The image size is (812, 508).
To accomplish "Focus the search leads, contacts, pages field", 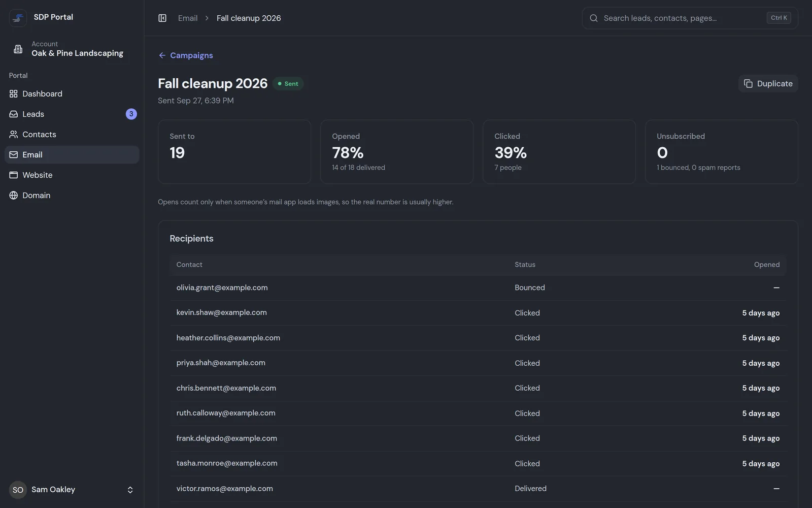I will (x=690, y=18).
